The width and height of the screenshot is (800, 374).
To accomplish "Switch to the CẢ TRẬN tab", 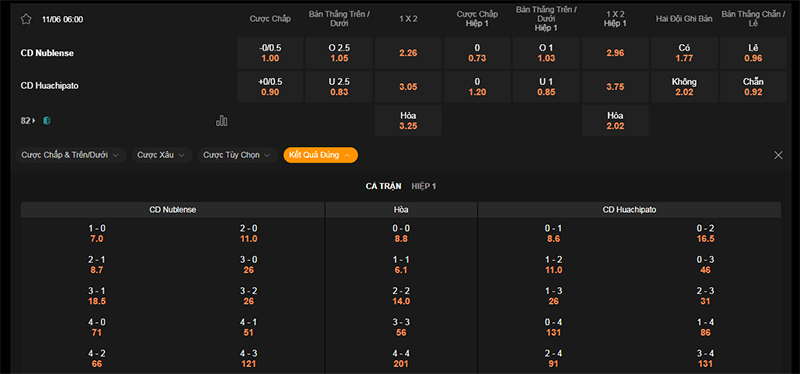I will pyautogui.click(x=383, y=186).
